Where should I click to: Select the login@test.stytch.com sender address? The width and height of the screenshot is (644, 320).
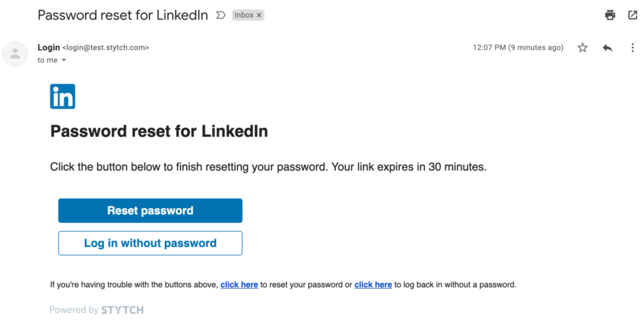click(106, 47)
